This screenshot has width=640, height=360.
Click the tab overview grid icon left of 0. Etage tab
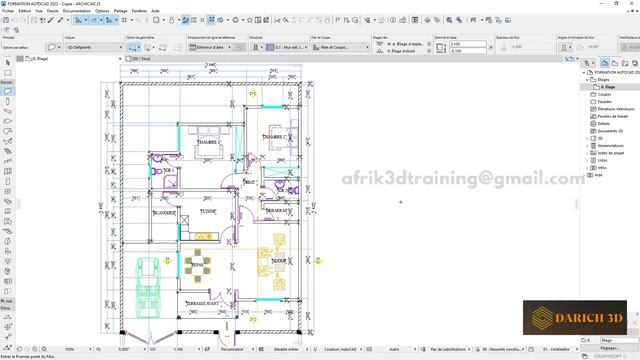tap(20, 59)
